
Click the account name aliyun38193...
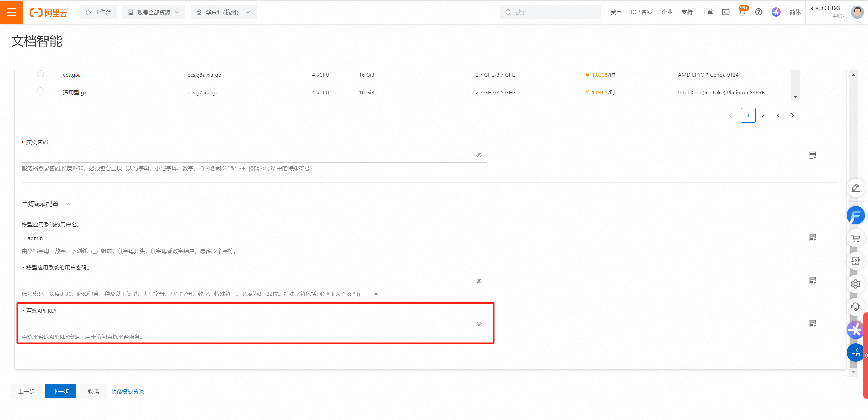(827, 8)
